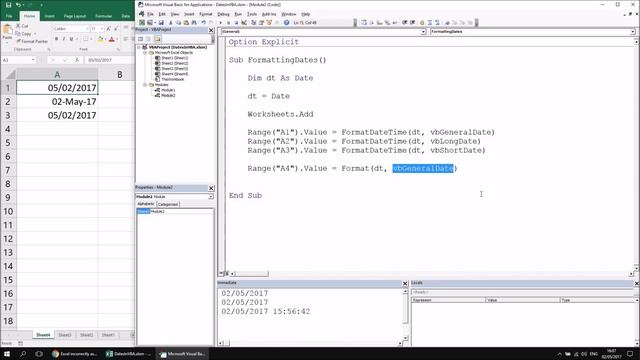Click the View Microsoft Excel icon in VBA toolbar
The height and width of the screenshot is (360, 640).
tap(142, 22)
